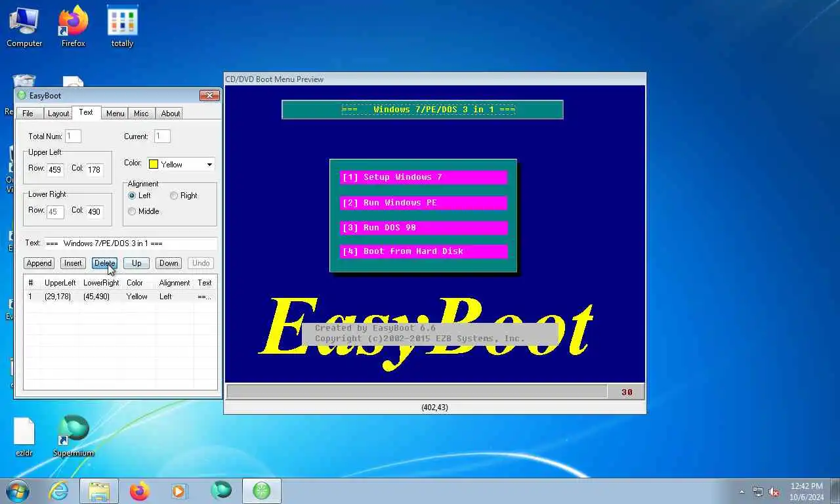The image size is (840, 504).
Task: Switch to the Layout tab
Action: pos(58,114)
